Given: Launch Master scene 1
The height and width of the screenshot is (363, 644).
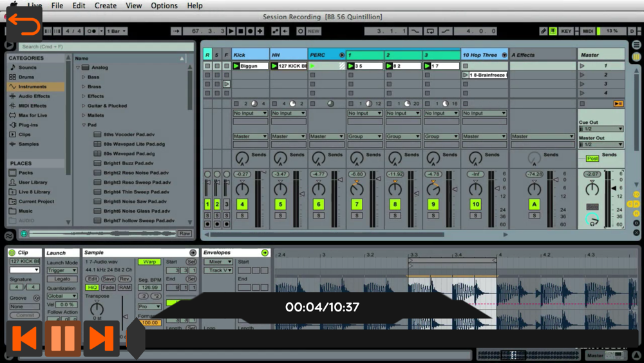Looking at the screenshot, I should point(582,66).
